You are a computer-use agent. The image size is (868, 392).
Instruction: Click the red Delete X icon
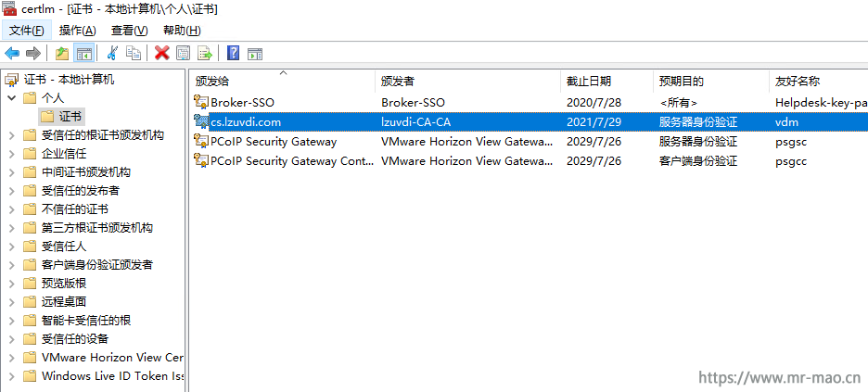point(161,54)
